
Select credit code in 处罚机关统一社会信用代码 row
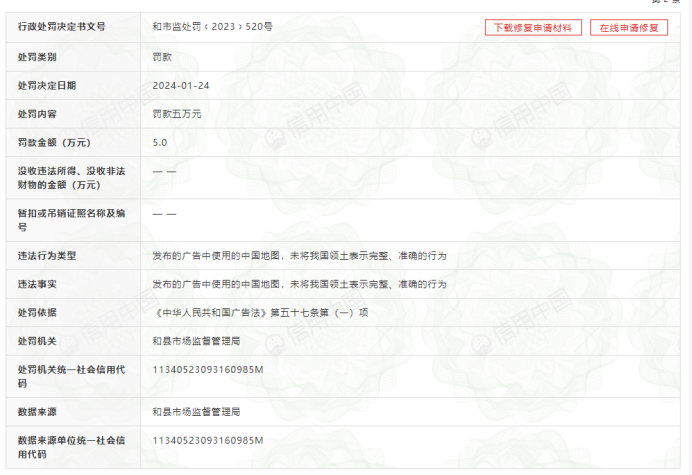coord(208,369)
